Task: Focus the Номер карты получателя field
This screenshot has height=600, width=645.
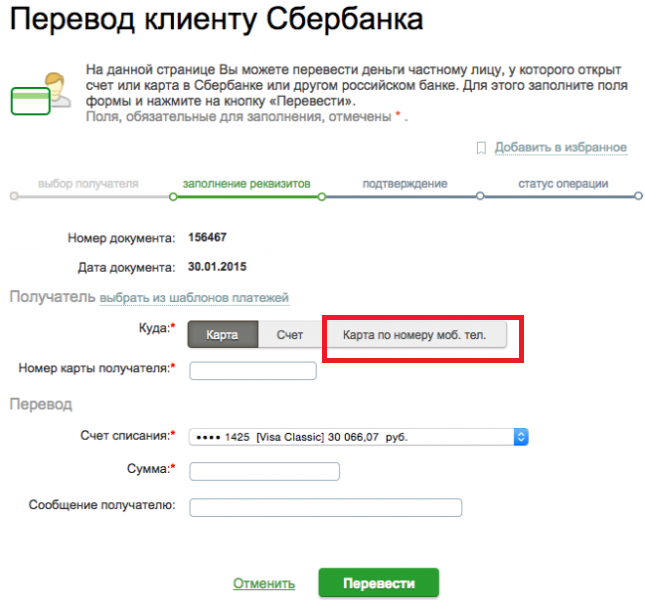Action: 253,371
